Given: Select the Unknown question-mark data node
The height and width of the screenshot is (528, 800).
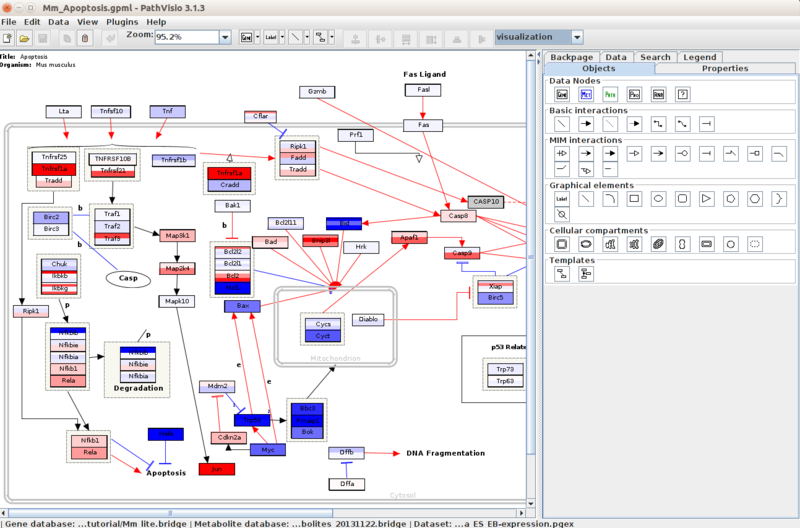Looking at the screenshot, I should coord(683,94).
